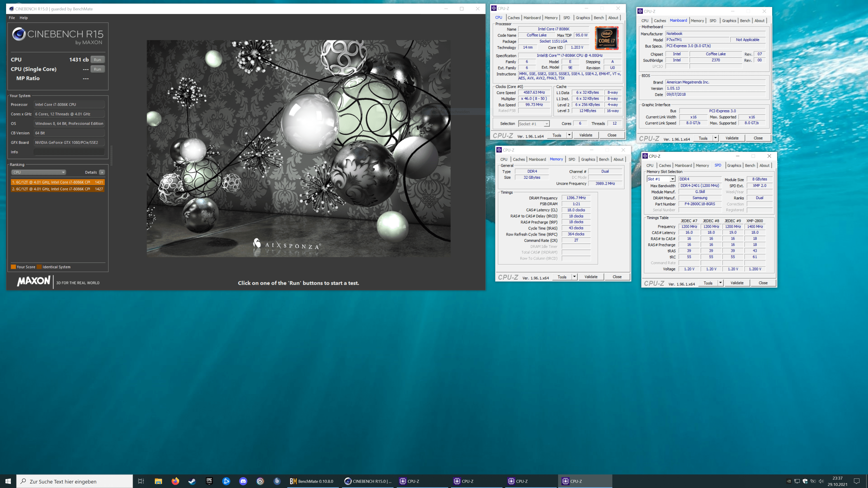The image size is (868, 488).
Task: Click the Info input field in Your System
Action: 69,152
